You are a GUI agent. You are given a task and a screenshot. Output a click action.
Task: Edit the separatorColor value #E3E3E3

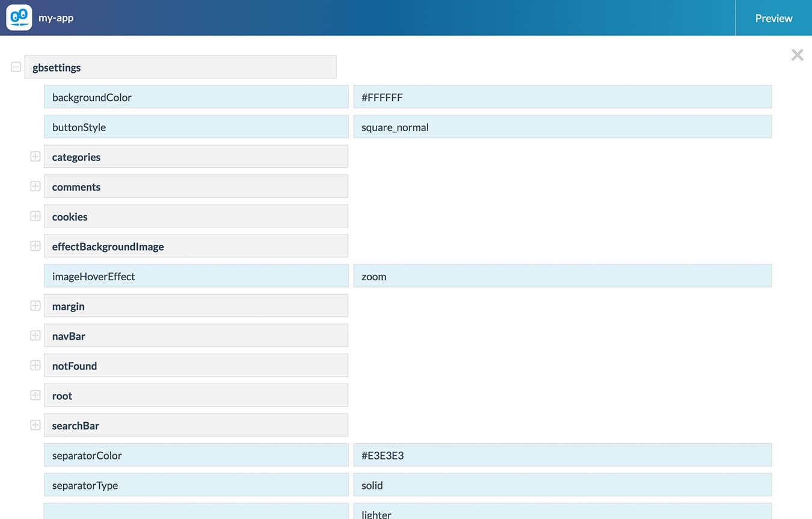click(562, 455)
